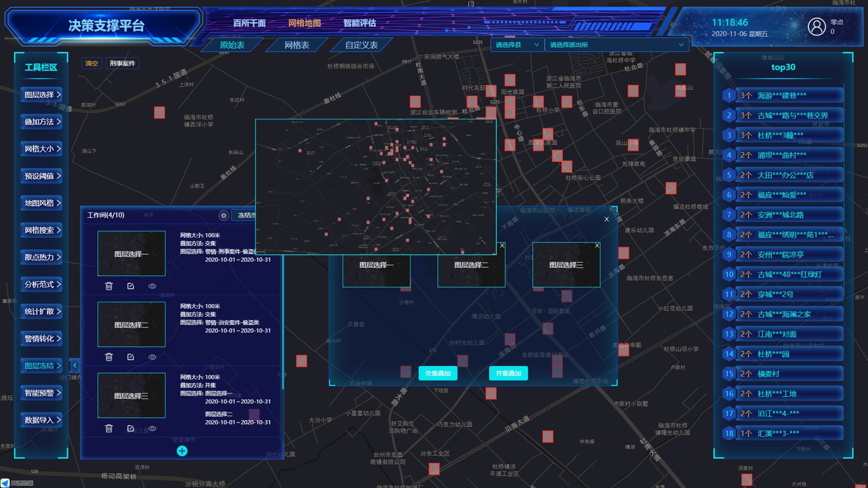Edit the 图层选择一 workspace entry

click(131, 286)
